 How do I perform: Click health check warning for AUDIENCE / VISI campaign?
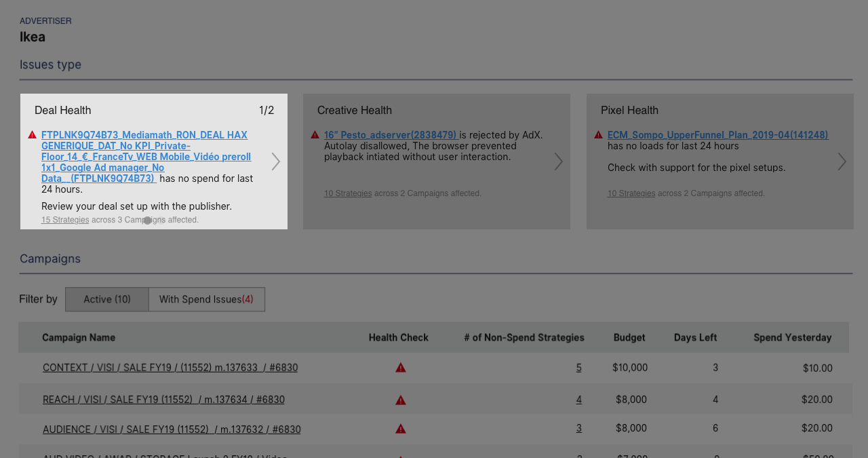click(401, 429)
